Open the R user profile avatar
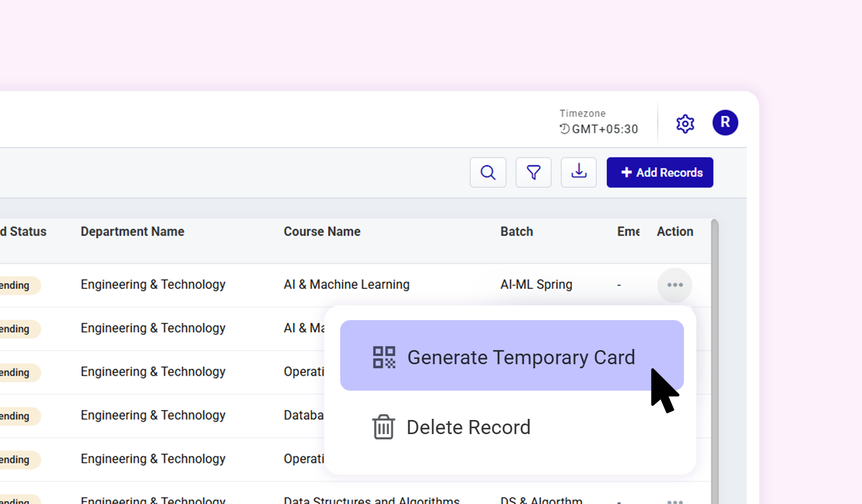Viewport: 862px width, 504px height. (x=725, y=123)
